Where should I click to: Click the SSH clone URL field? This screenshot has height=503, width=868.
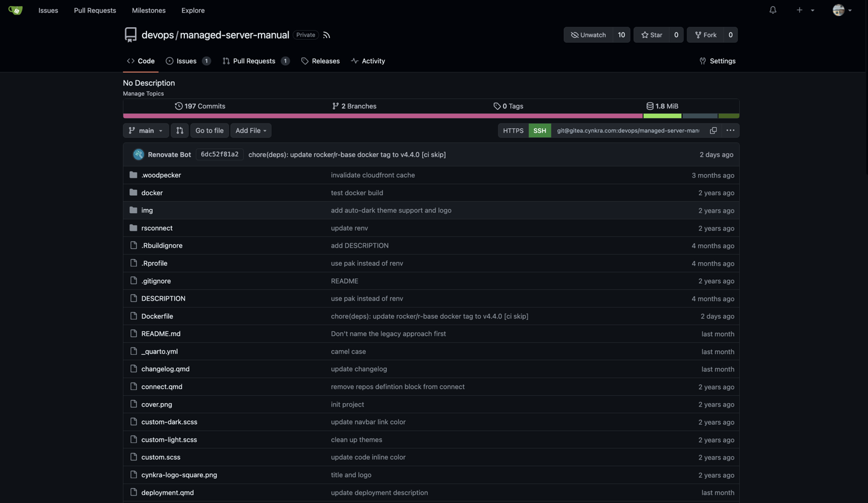click(628, 131)
